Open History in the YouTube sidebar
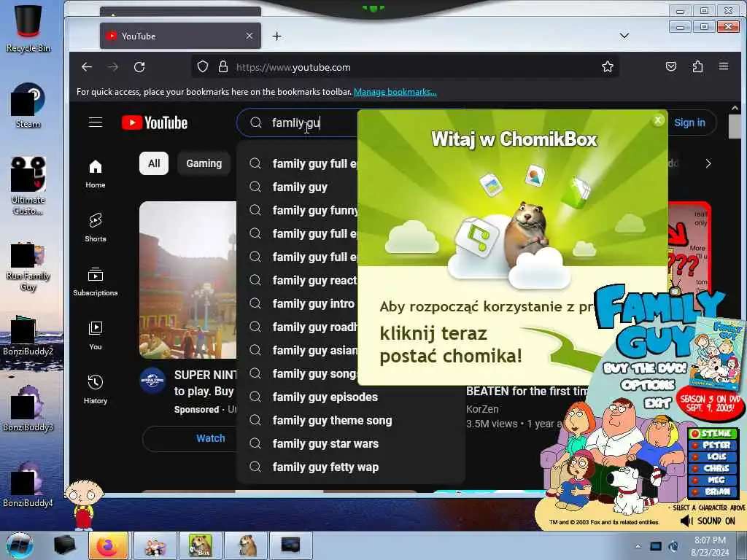 pyautogui.click(x=96, y=389)
